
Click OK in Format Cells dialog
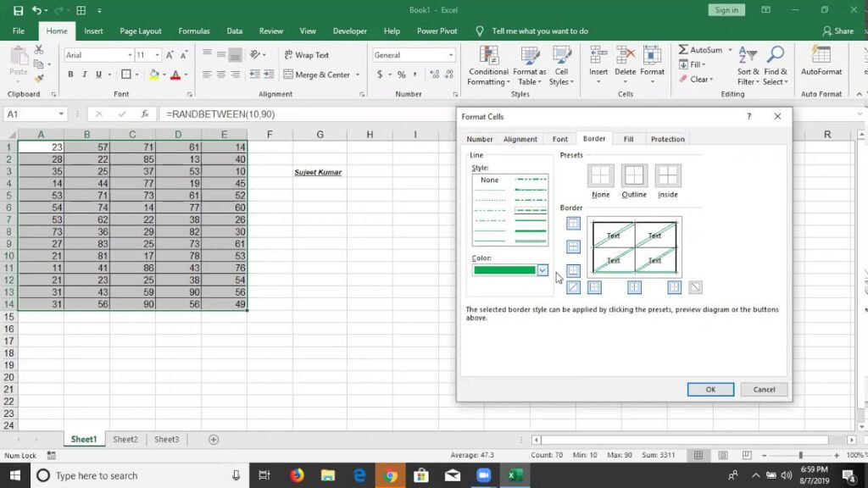tap(710, 390)
